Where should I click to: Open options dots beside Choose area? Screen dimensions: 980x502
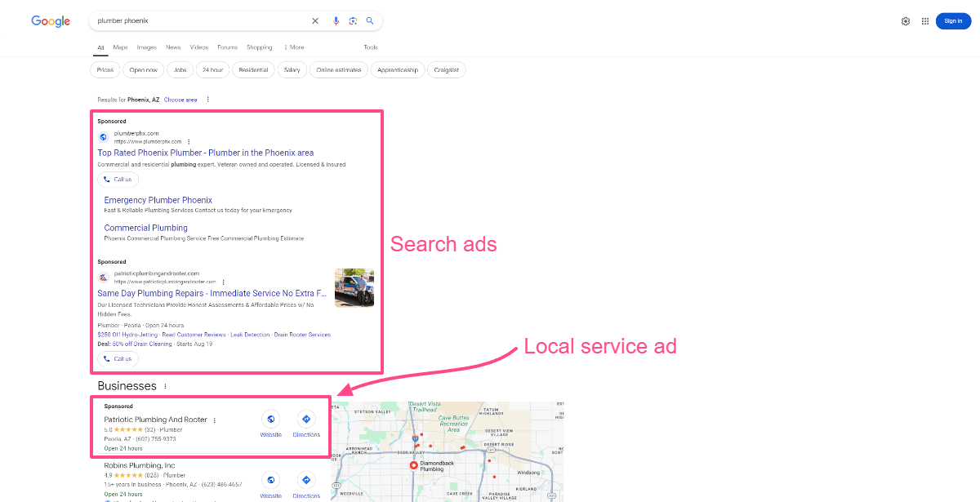(208, 100)
